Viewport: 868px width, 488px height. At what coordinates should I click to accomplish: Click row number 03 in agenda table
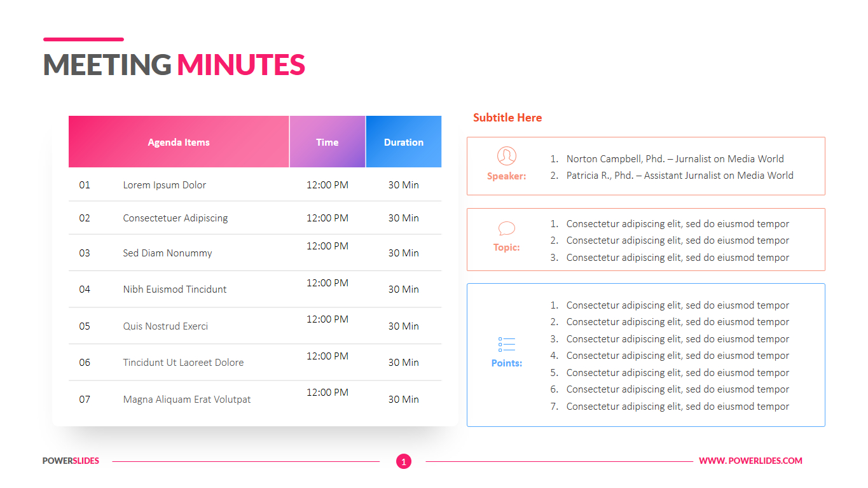click(85, 253)
